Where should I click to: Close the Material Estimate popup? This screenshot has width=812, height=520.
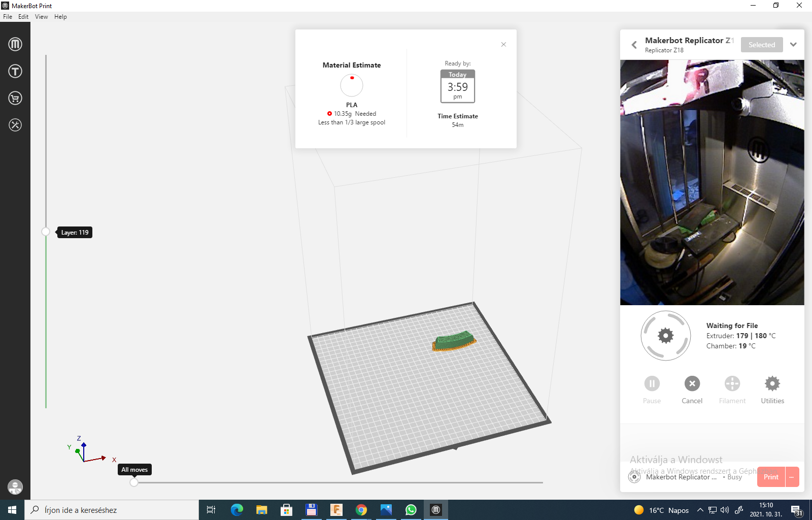point(503,45)
